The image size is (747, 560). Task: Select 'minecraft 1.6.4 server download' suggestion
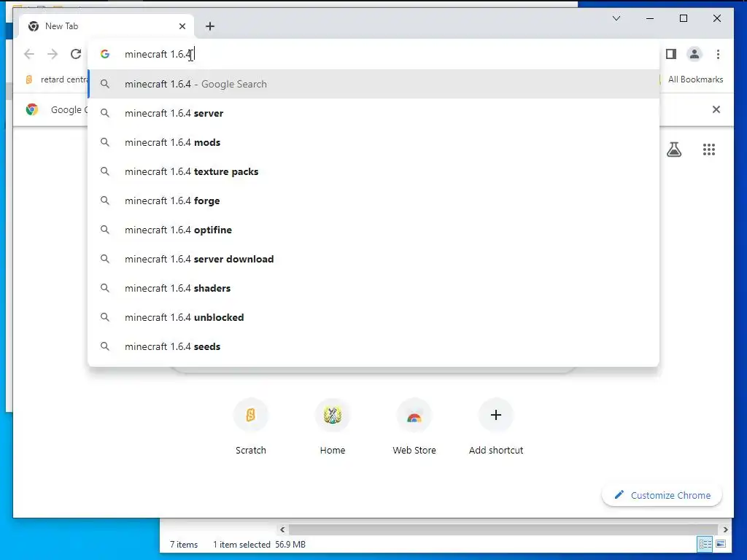[x=374, y=259]
